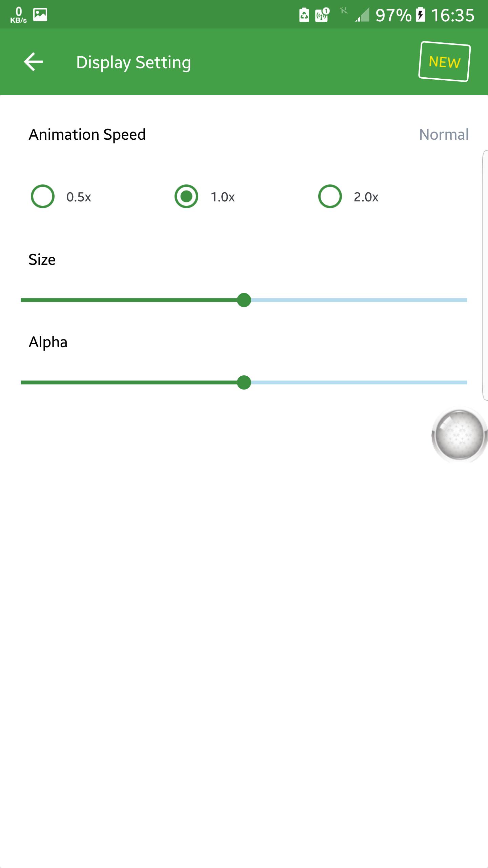This screenshot has width=488, height=868.
Task: Tap the signal strength icon
Action: (362, 15)
